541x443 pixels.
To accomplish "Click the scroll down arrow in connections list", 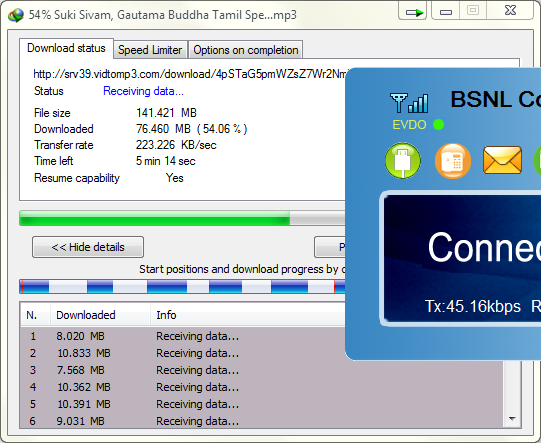I will 512,419.
